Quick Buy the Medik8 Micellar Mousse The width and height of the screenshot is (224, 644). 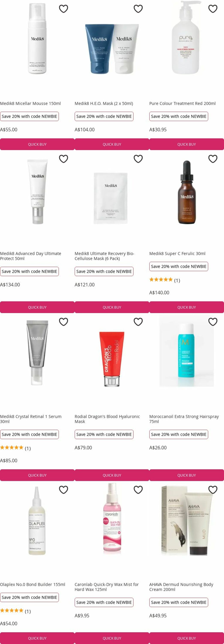point(37,144)
